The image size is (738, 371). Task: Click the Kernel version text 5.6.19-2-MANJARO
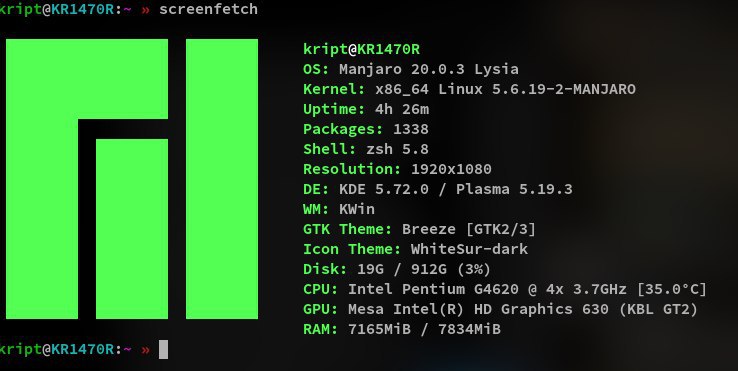click(564, 89)
